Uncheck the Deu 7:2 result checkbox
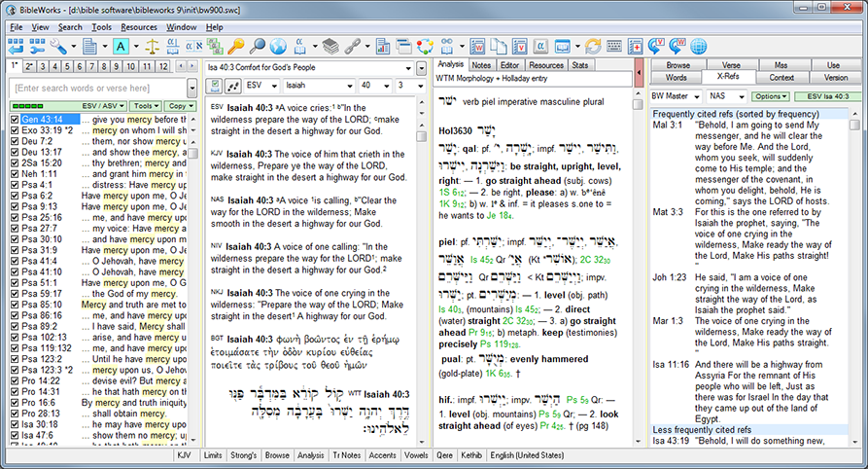 pyautogui.click(x=15, y=141)
